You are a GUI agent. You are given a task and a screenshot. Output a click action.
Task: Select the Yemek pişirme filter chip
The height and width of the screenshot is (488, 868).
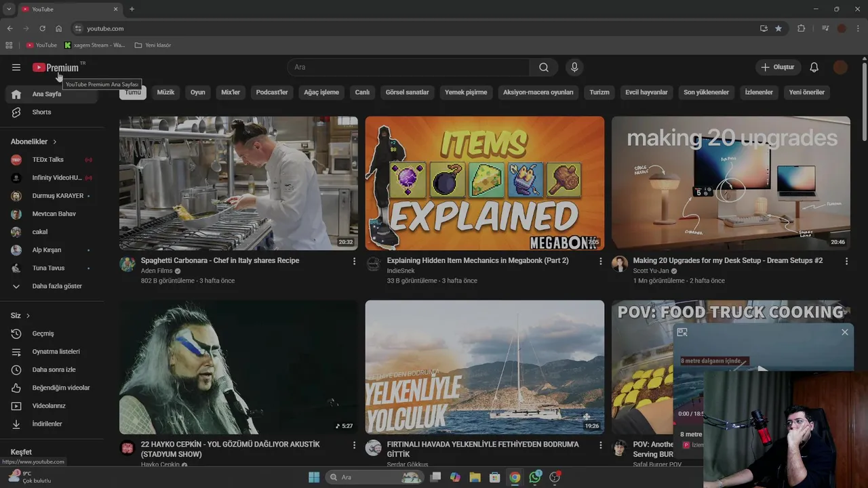(466, 92)
